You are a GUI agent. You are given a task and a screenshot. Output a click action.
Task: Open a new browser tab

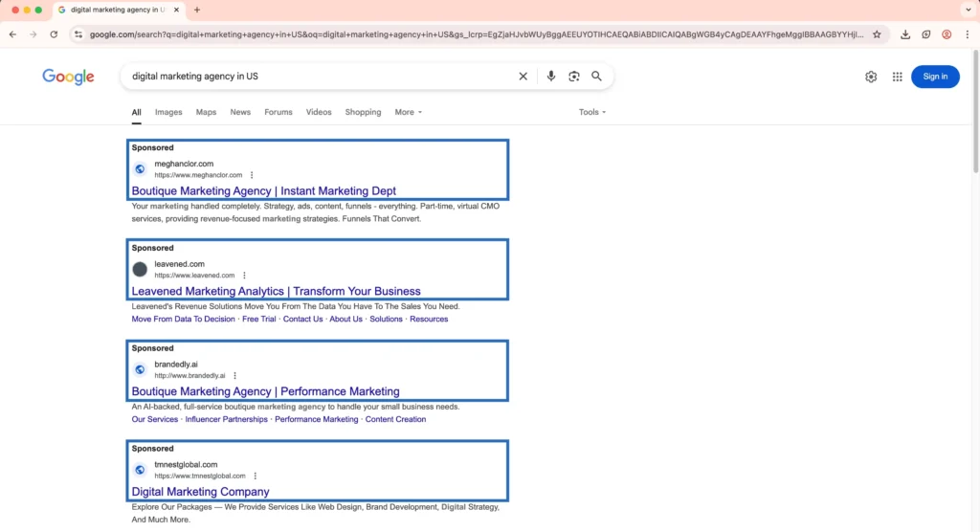197,10
